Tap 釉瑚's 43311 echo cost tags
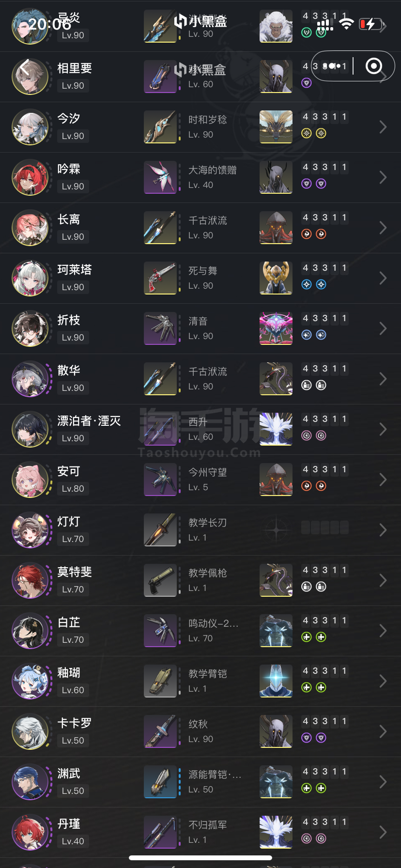The image size is (401, 868). (x=324, y=671)
